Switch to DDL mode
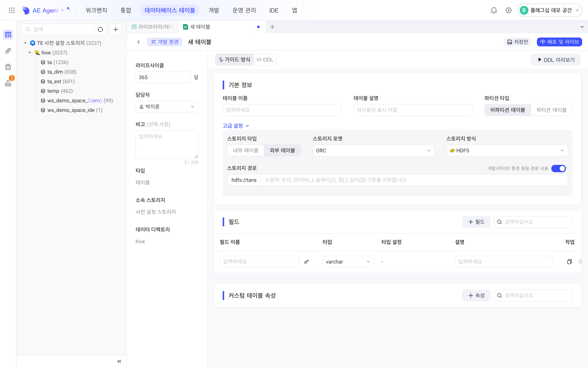The width and height of the screenshot is (588, 368). [x=265, y=60]
